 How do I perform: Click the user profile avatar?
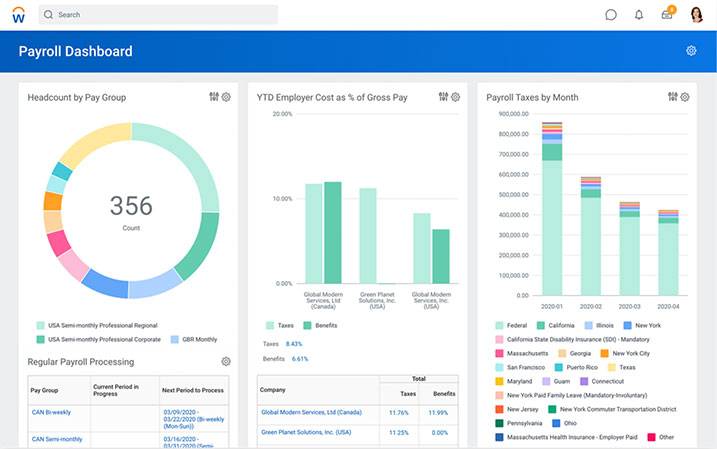click(x=697, y=15)
